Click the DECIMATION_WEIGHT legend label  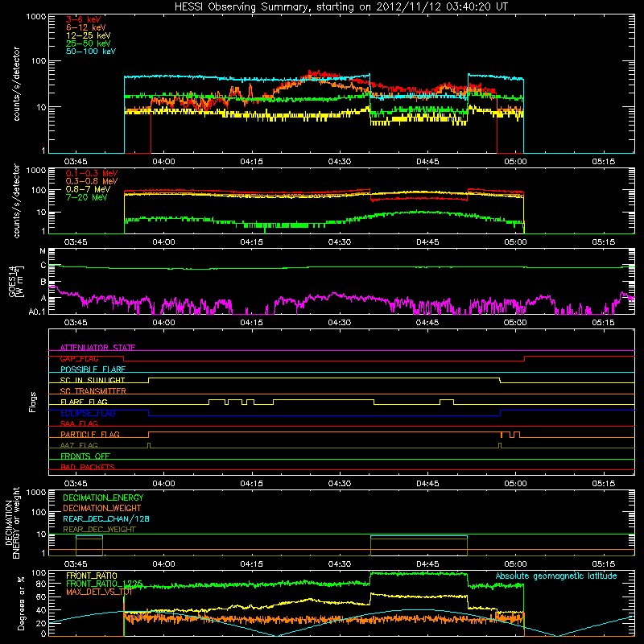click(102, 509)
